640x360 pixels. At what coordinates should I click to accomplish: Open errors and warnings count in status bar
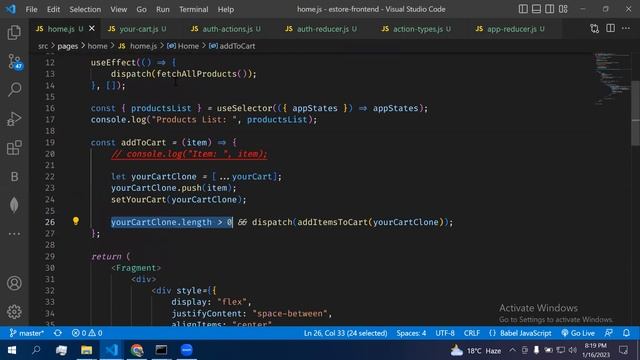pos(87,333)
